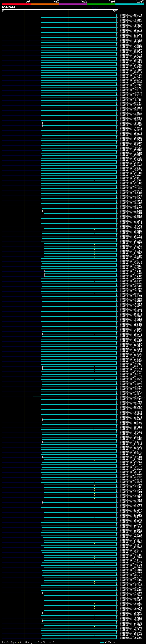Click hit label UniRef100_A5AEW2
Viewport: 146px width, 644px height.
pos(131,57)
